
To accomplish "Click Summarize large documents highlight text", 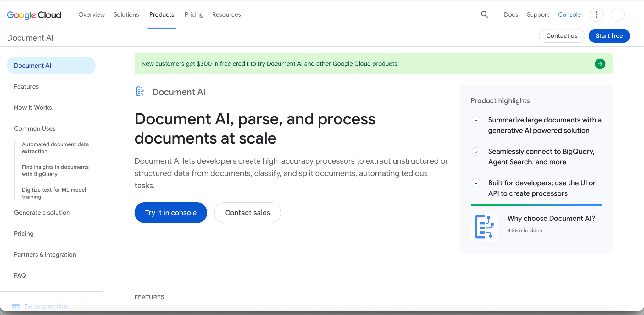I will click(x=545, y=125).
